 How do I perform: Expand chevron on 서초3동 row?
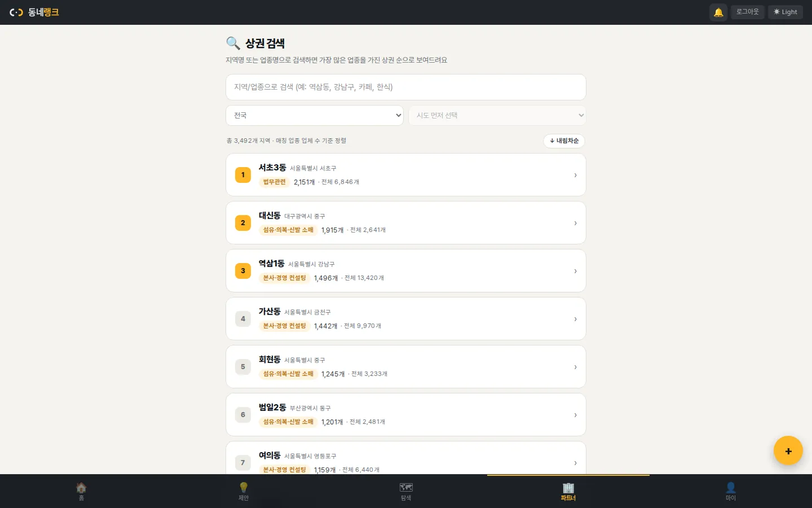pyautogui.click(x=575, y=175)
